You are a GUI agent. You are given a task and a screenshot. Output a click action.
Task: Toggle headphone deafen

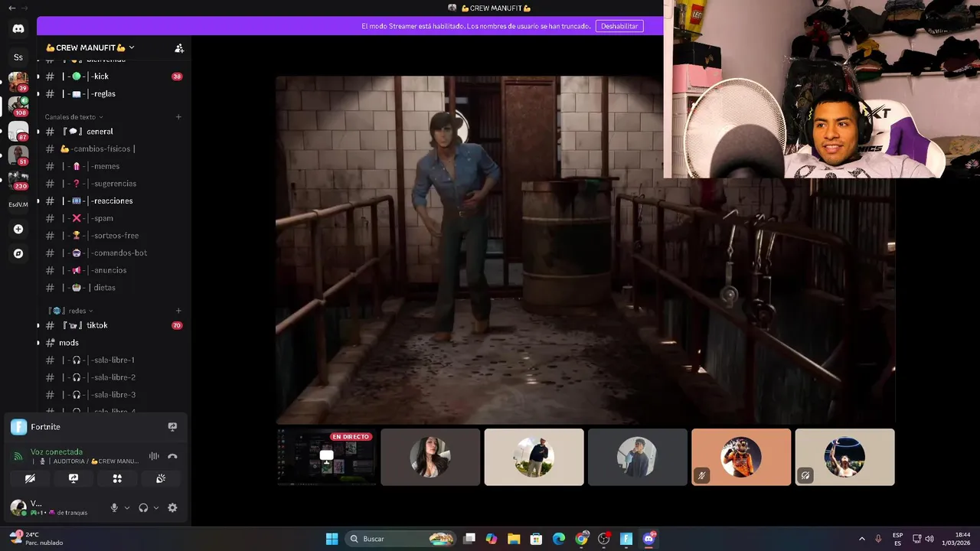tap(143, 507)
